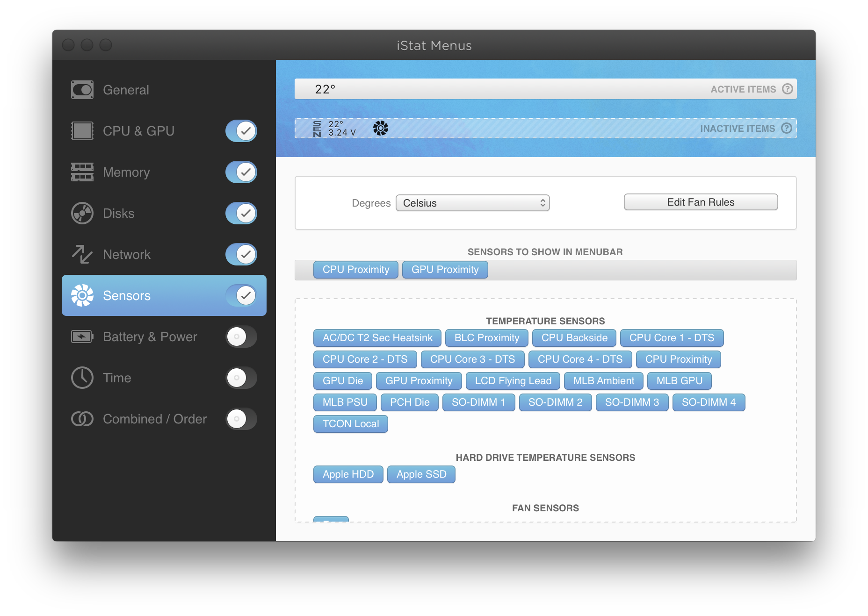
Task: Open the Network arrows icon
Action: pos(82,254)
